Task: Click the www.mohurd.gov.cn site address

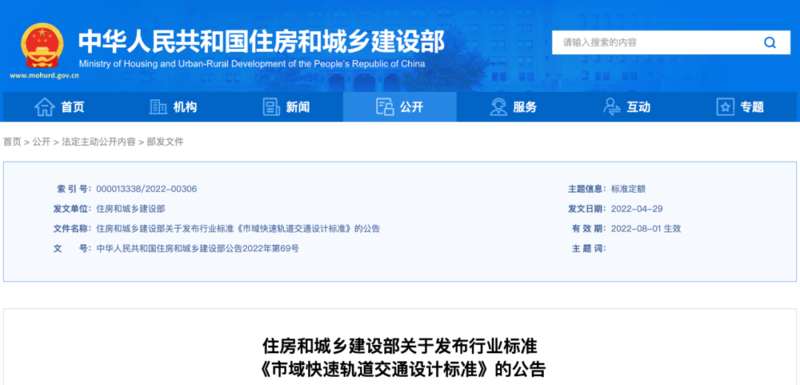Action: pos(44,75)
